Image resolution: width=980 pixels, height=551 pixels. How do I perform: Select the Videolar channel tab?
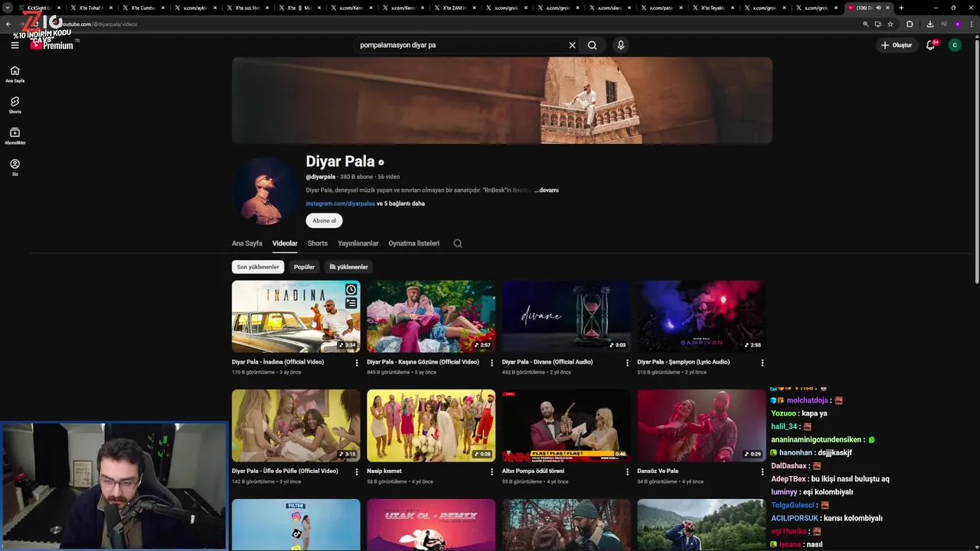[285, 243]
